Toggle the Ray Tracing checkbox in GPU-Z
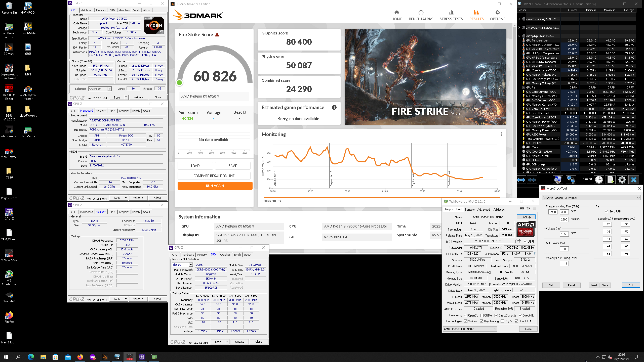Screen dimensions: 644x362 point(481,321)
